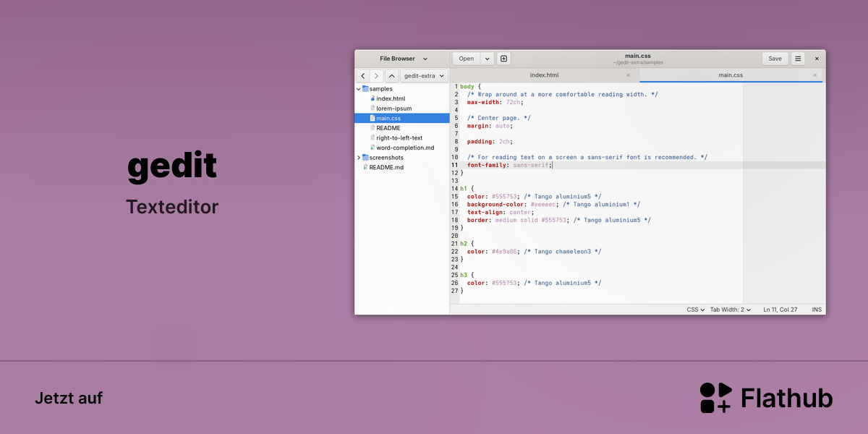
Task: Open the hamburger menu beside Save
Action: click(x=798, y=59)
